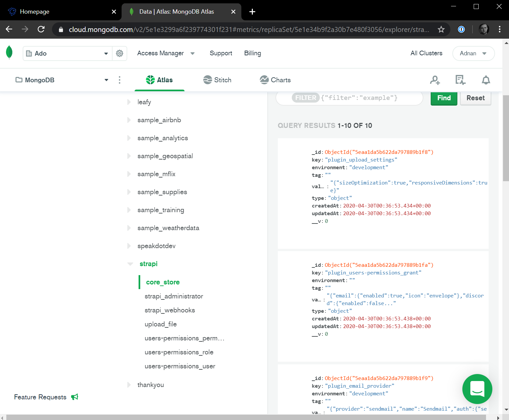
Task: Open the Chrome profile avatar
Action: point(484,30)
